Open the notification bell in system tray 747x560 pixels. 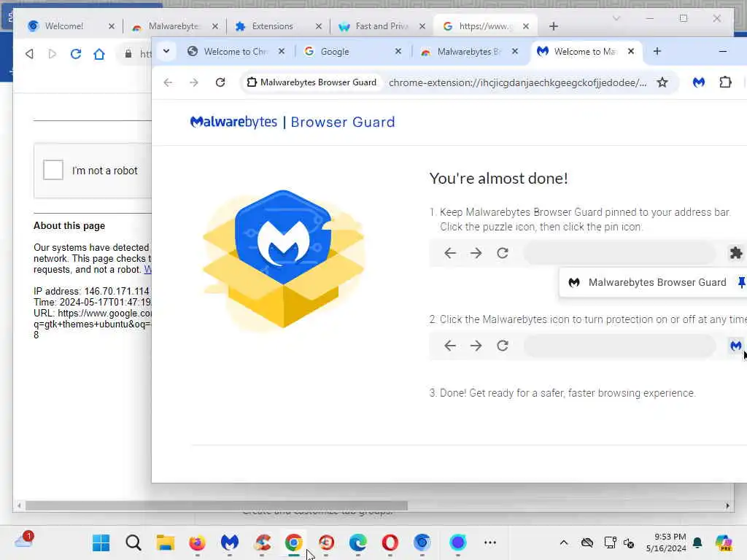[697, 542]
